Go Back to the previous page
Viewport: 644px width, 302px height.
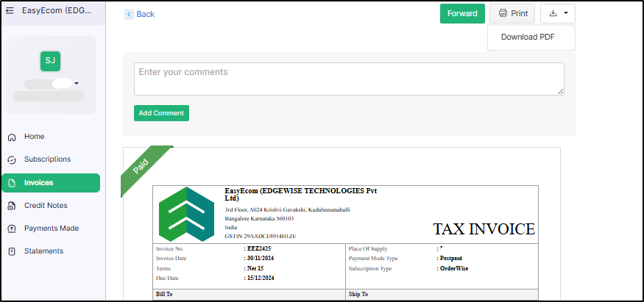pos(140,14)
